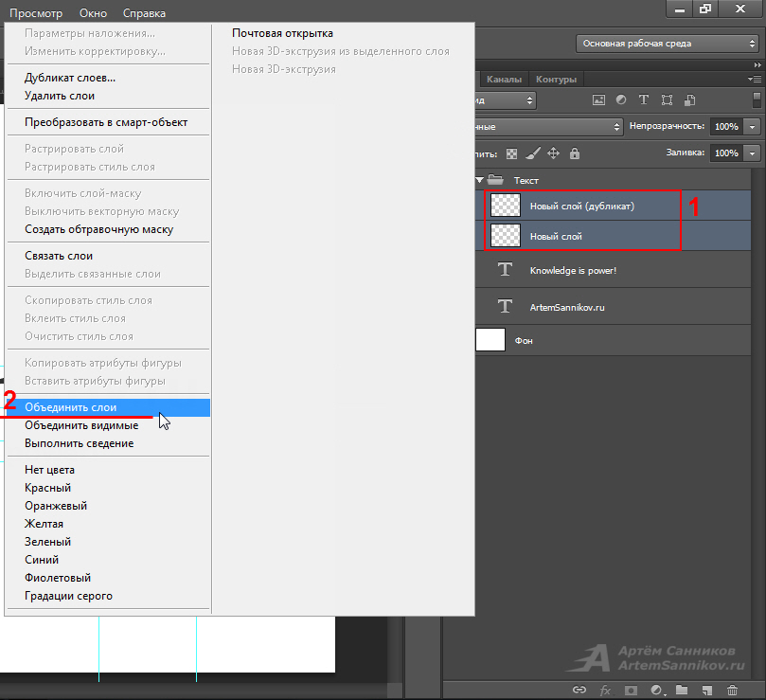This screenshot has width=766, height=700.
Task: Choose Преобразовать в смарт-объект
Action: click(x=108, y=122)
